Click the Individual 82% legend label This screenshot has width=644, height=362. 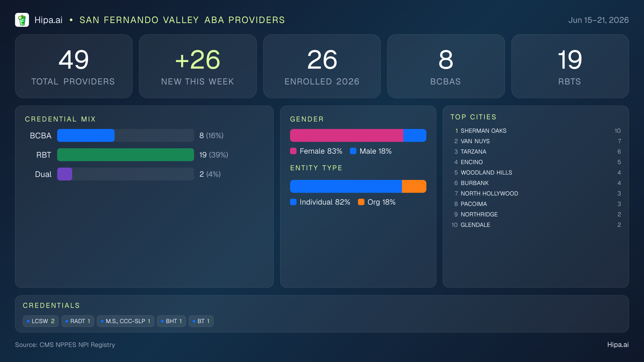(325, 202)
